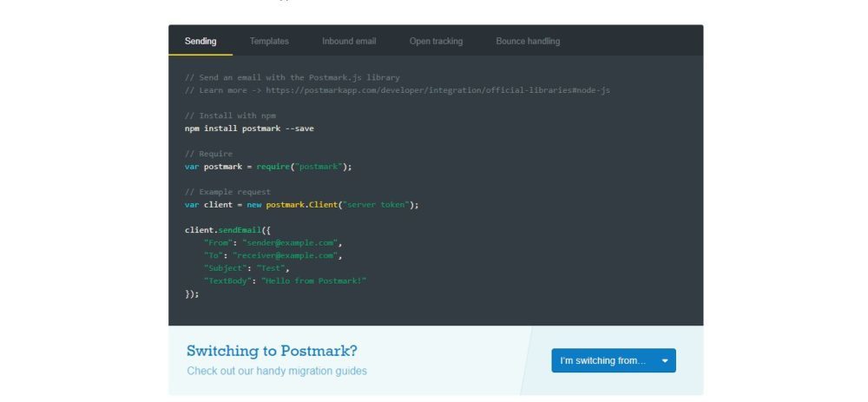Click the "sender@example.com" value
868x402 pixels.
coord(292,243)
